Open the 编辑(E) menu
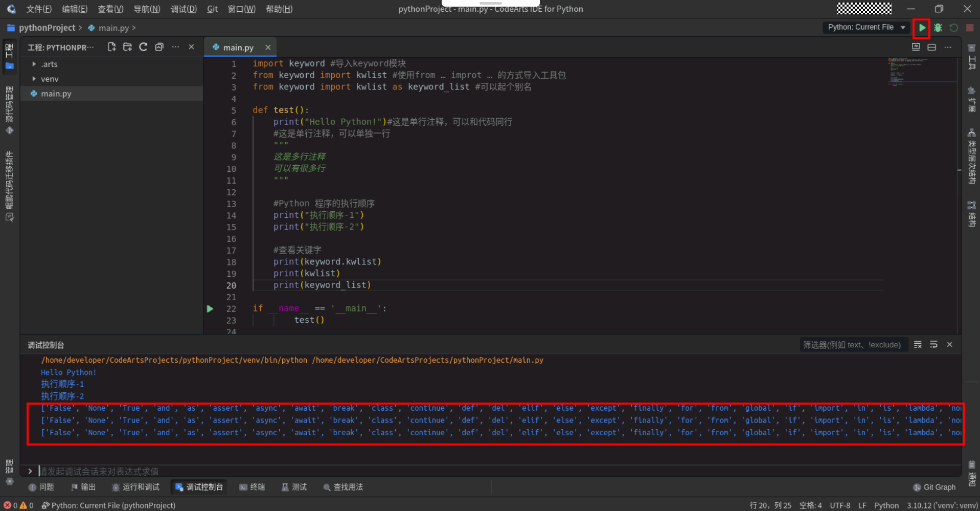The width and height of the screenshot is (980, 511). (75, 9)
